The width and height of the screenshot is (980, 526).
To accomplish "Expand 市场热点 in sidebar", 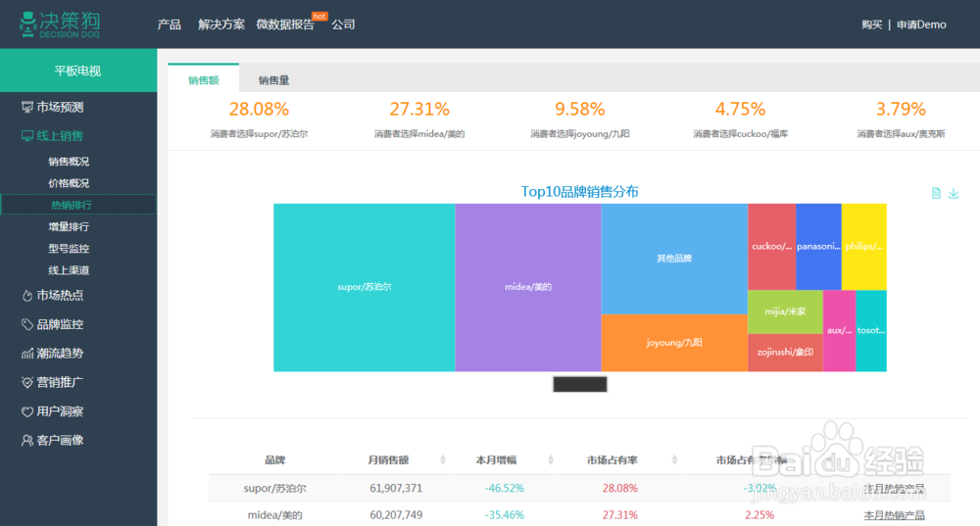I will [60, 296].
